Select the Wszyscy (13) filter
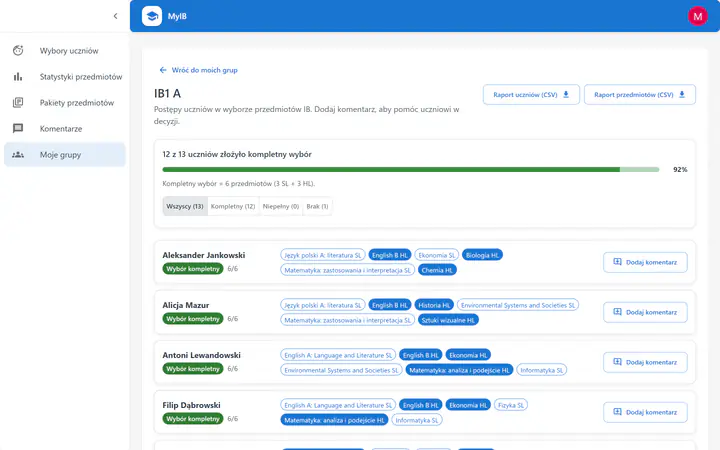 pyautogui.click(x=185, y=206)
